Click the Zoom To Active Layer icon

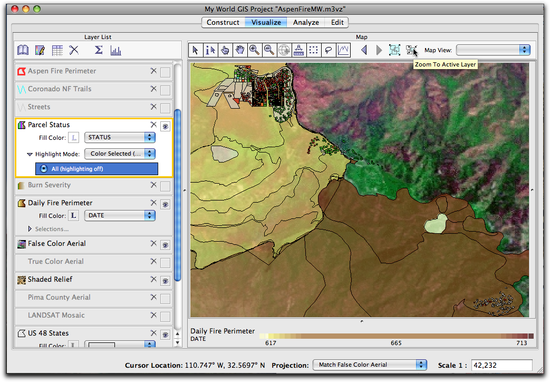411,50
